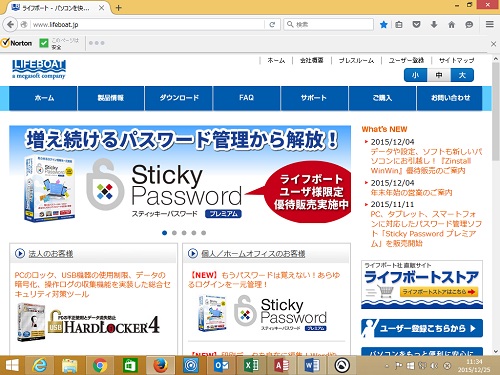This screenshot has height=375, width=500.
Task: Open 製品情報 in the navigation bar
Action: 111,98
